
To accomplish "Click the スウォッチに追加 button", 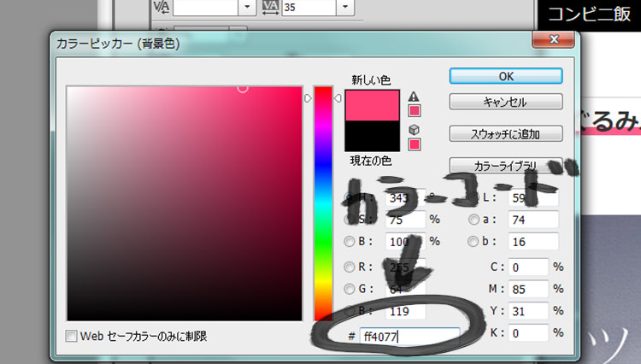I will (506, 133).
